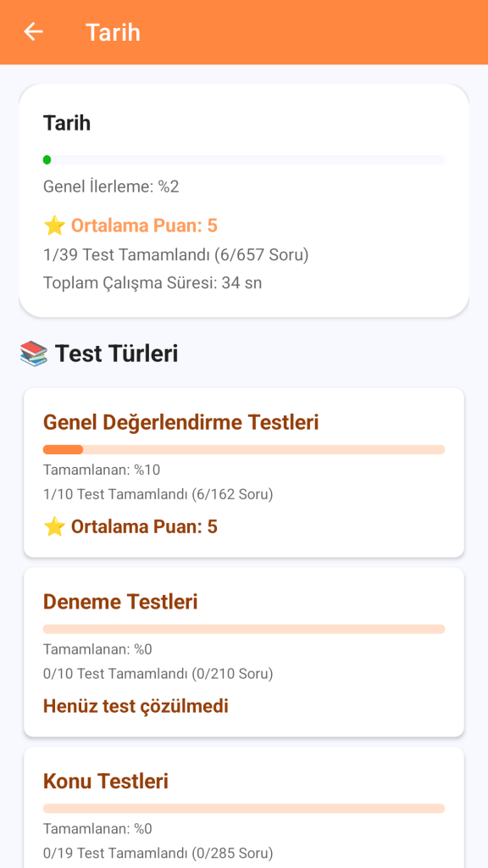This screenshot has width=488, height=868.
Task: Click Genel Değerlendirme orange progress bar
Action: [244, 449]
